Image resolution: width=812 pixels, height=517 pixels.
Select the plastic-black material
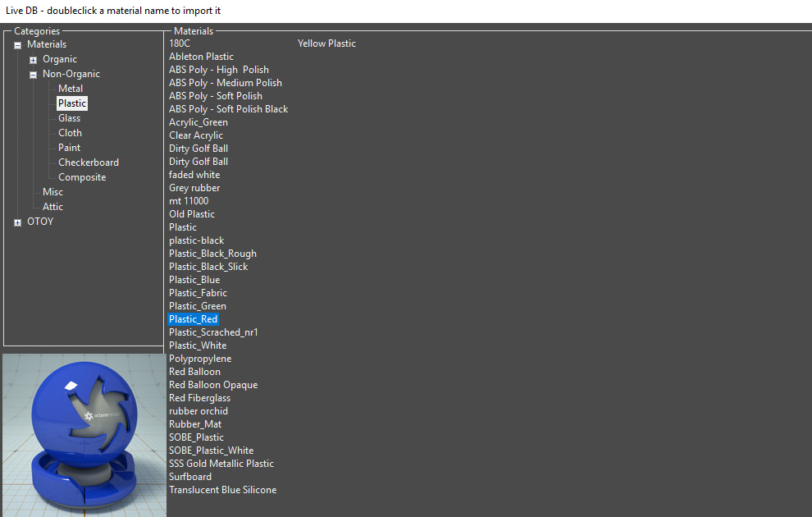tap(197, 240)
